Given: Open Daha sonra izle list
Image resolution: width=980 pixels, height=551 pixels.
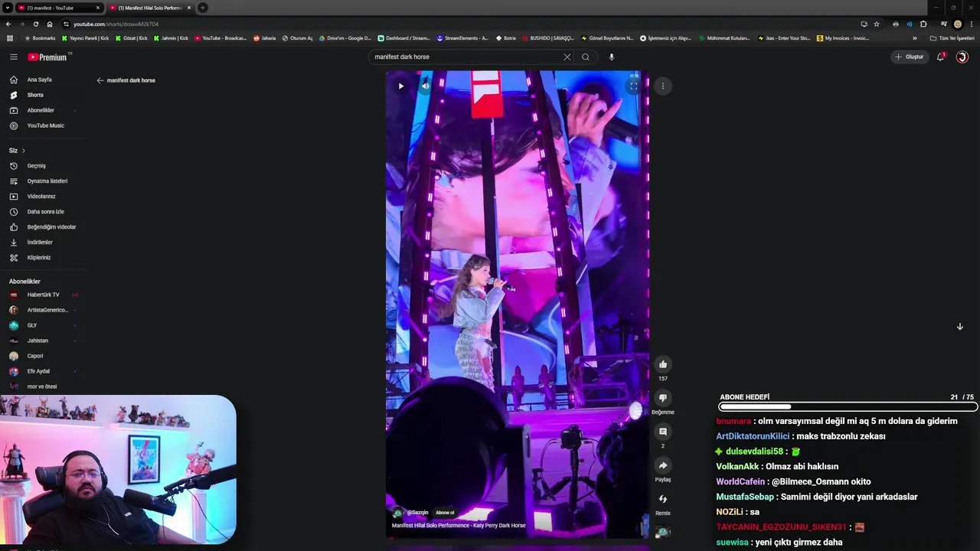Looking at the screenshot, I should pyautogui.click(x=45, y=212).
